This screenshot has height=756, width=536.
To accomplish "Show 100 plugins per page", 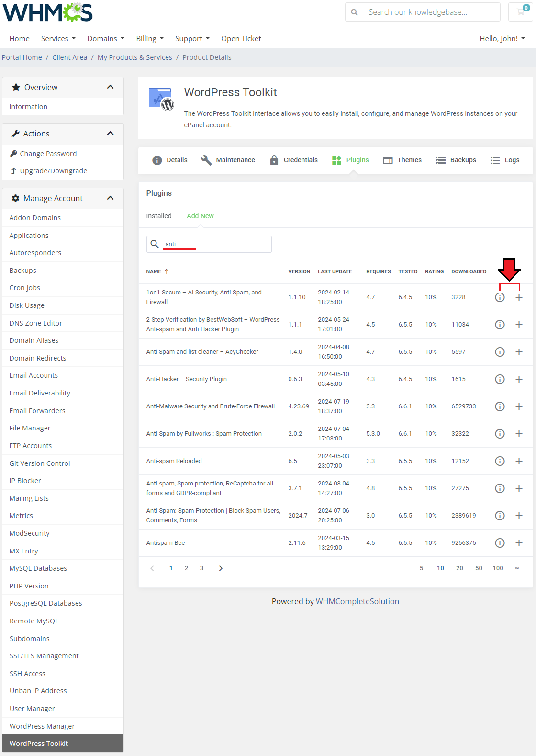I will pos(498,568).
